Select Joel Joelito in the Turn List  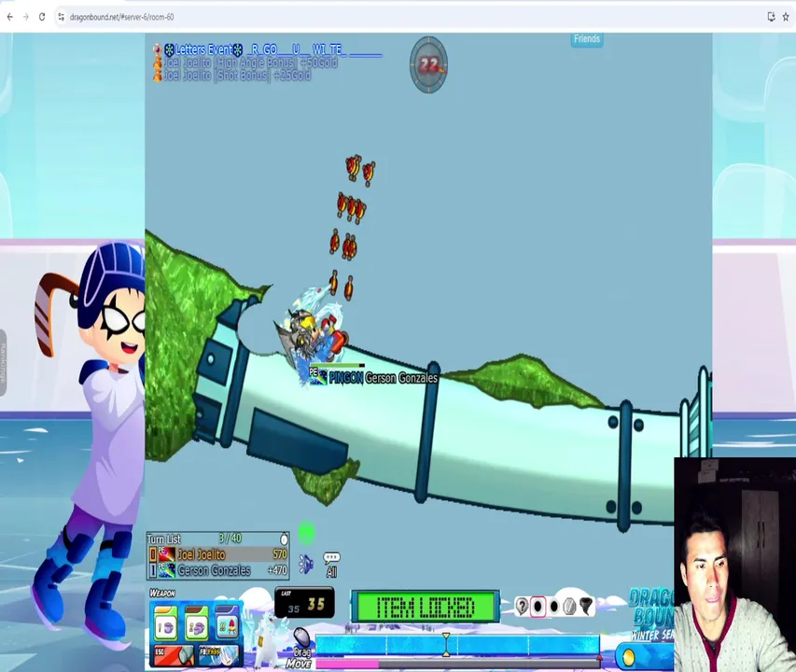coord(218,554)
